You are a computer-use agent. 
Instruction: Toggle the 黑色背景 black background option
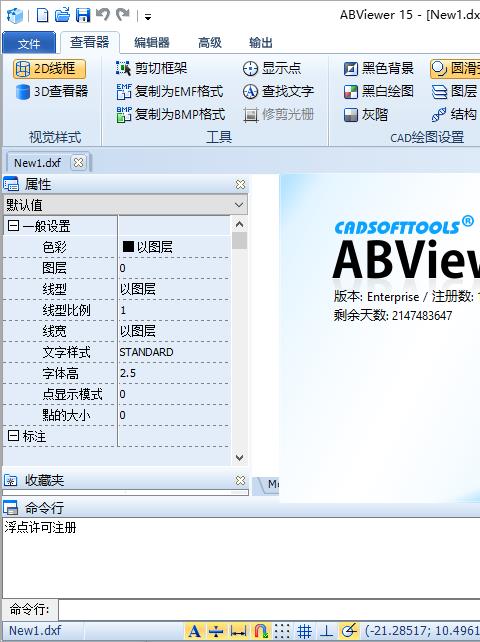378,68
